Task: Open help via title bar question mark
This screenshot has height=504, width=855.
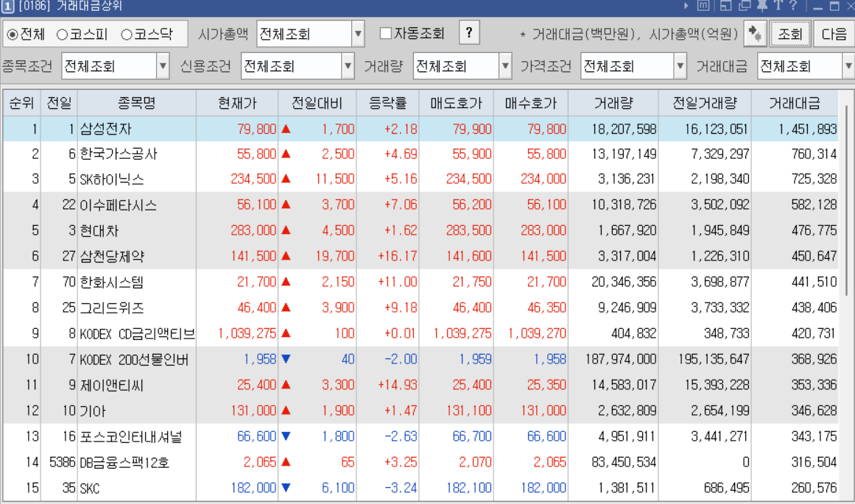Action: (793, 5)
